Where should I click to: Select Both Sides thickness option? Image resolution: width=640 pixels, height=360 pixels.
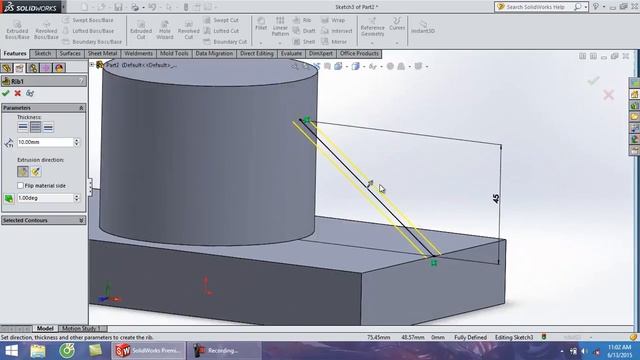[36, 127]
